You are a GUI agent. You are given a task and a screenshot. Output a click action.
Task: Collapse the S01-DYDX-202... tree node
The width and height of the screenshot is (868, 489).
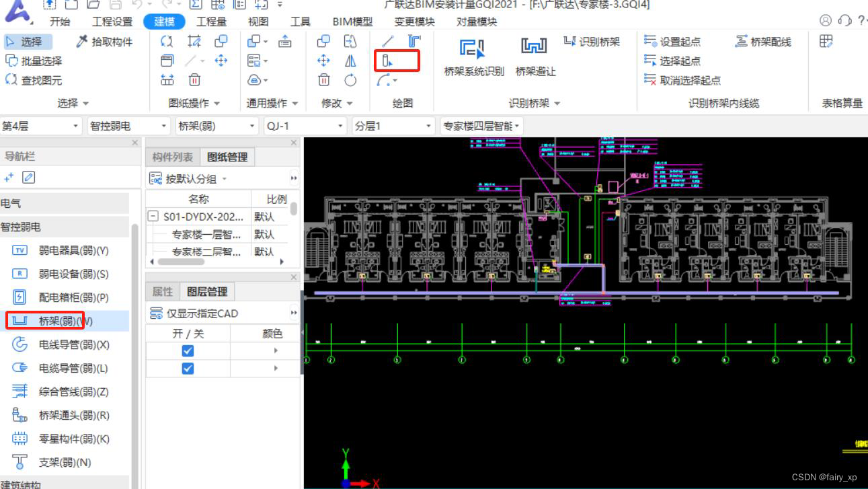pos(153,217)
